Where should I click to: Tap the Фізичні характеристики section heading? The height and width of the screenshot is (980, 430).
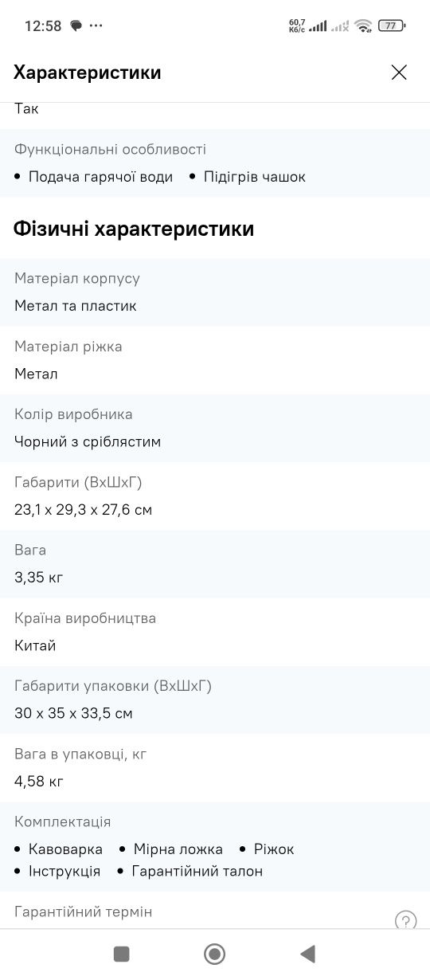click(x=134, y=229)
